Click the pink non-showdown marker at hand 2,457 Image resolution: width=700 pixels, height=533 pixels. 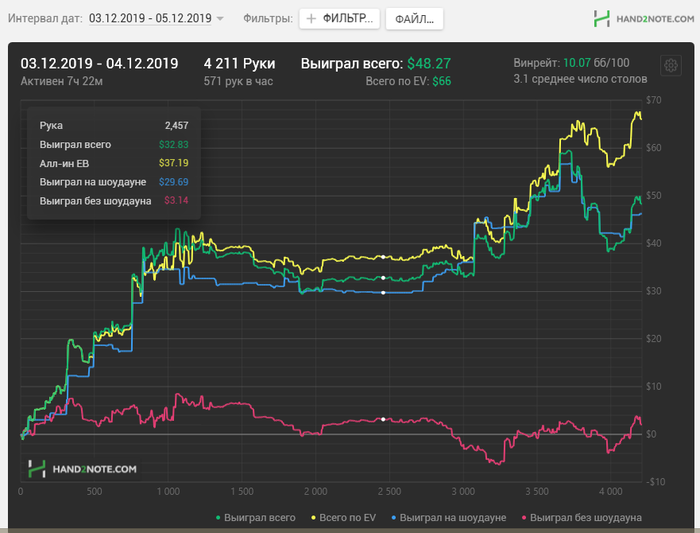pos(383,419)
